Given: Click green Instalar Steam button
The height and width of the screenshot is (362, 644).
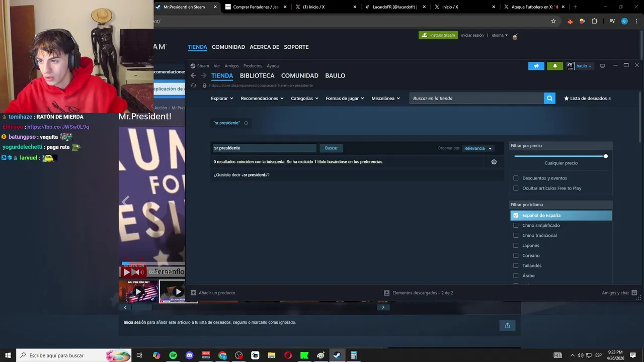Looking at the screenshot, I should [x=439, y=35].
